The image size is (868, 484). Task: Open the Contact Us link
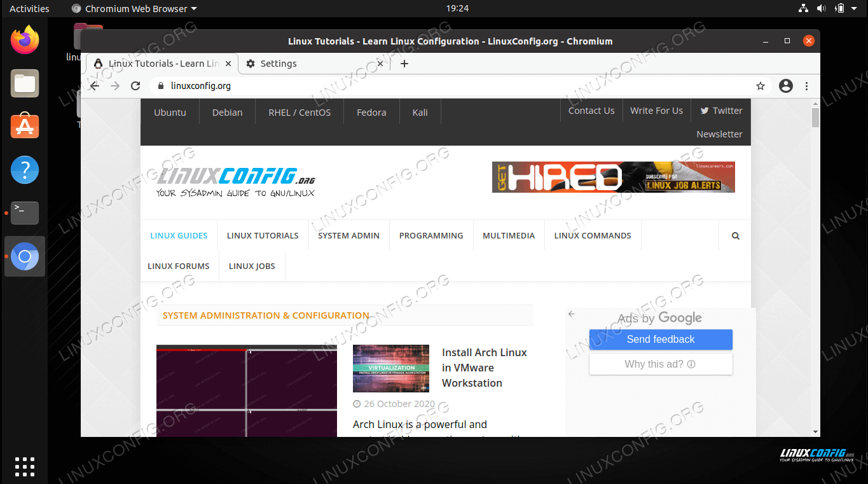pos(591,111)
